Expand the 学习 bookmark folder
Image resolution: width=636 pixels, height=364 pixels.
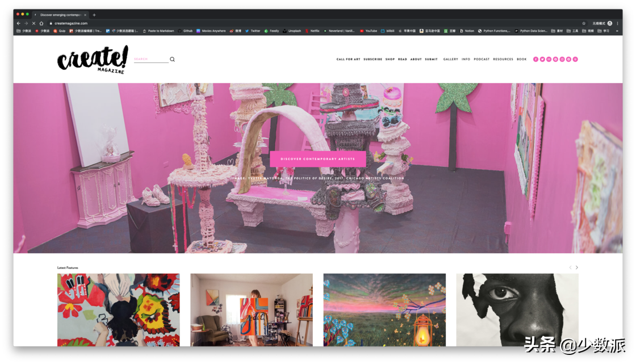pos(603,31)
